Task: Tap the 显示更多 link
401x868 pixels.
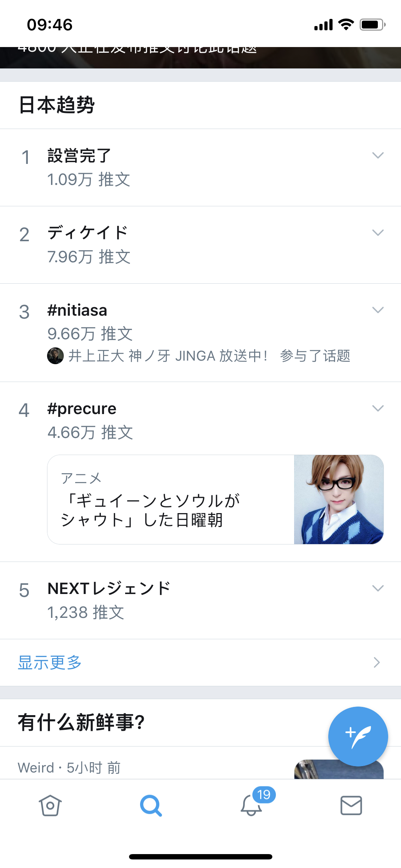Action: click(x=50, y=662)
